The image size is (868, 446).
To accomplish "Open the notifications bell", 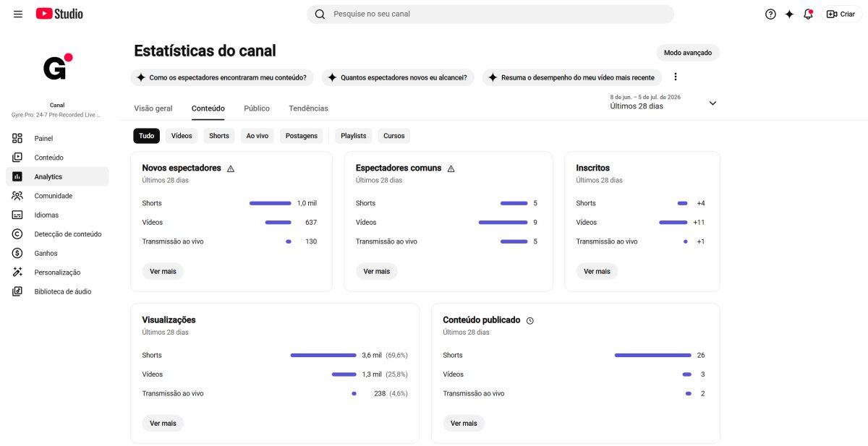I will (808, 14).
